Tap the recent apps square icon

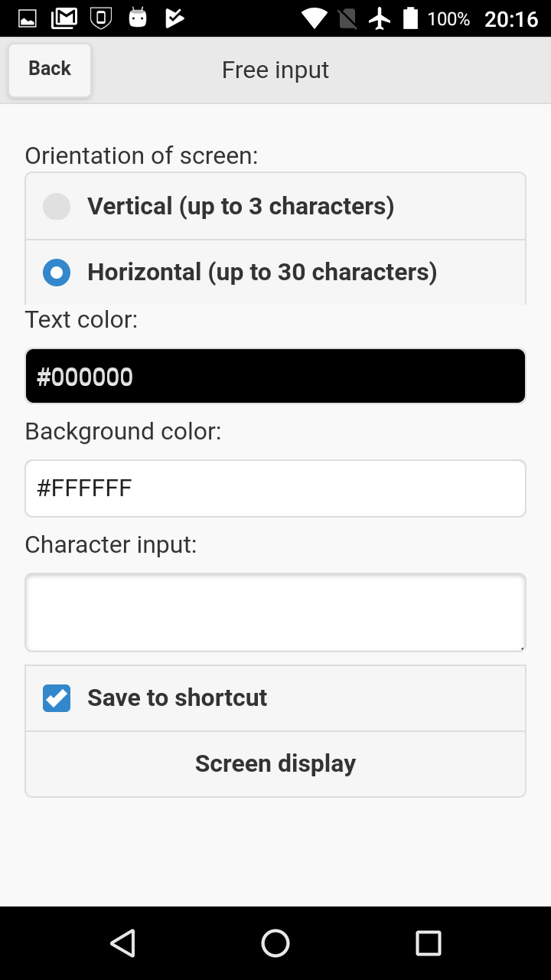click(x=428, y=943)
